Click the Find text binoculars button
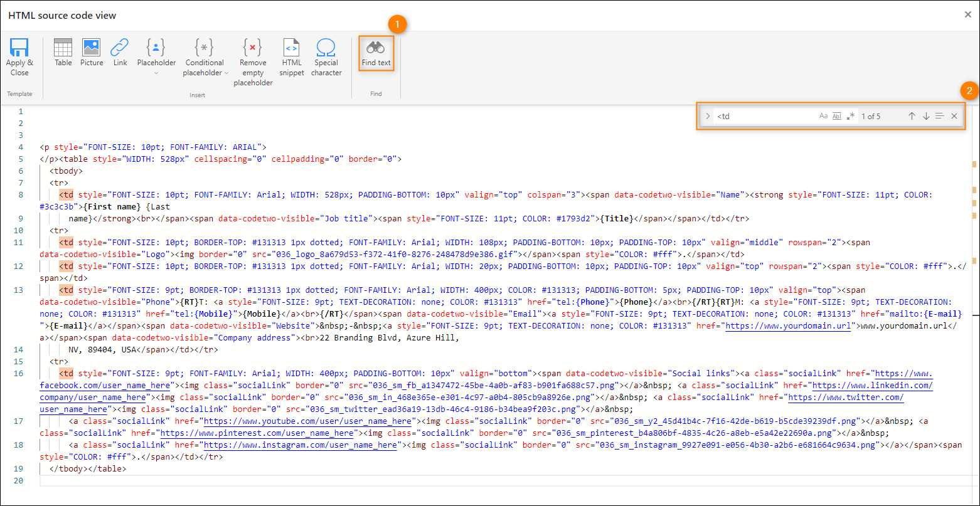Screen dimensions: 980x506 point(376,53)
